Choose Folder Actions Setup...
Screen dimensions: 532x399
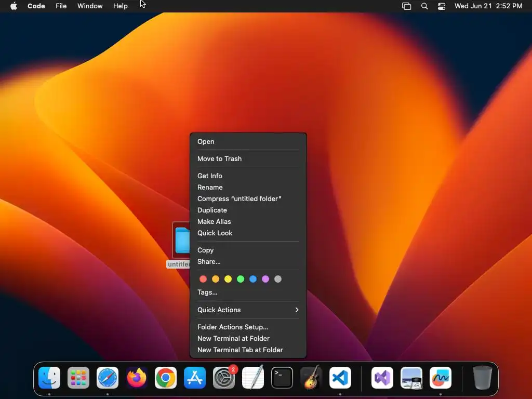pyautogui.click(x=248, y=327)
